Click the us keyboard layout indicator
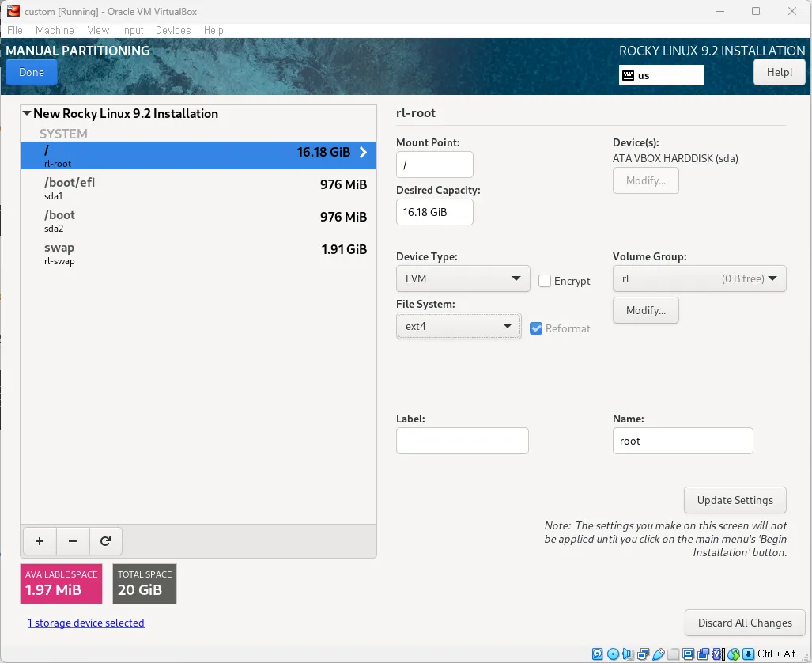This screenshot has height=663, width=812. (661, 75)
